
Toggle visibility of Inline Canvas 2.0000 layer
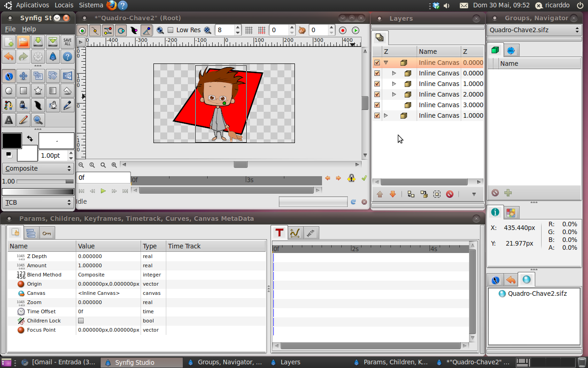point(377,94)
